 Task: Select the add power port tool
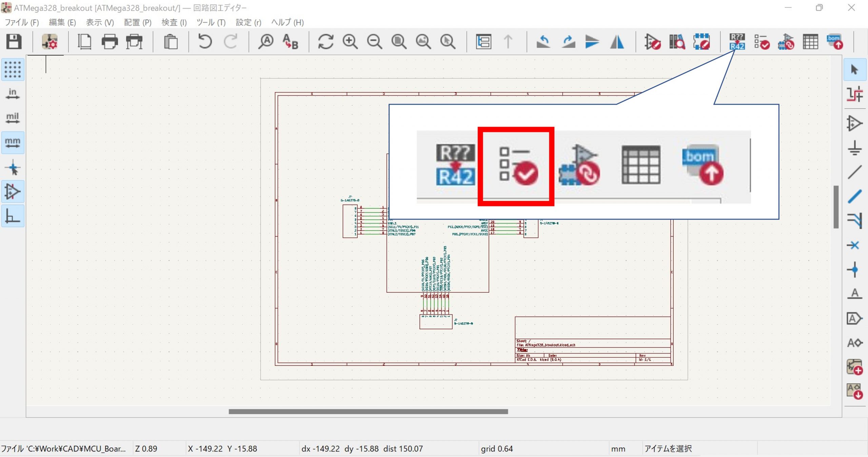tap(855, 148)
